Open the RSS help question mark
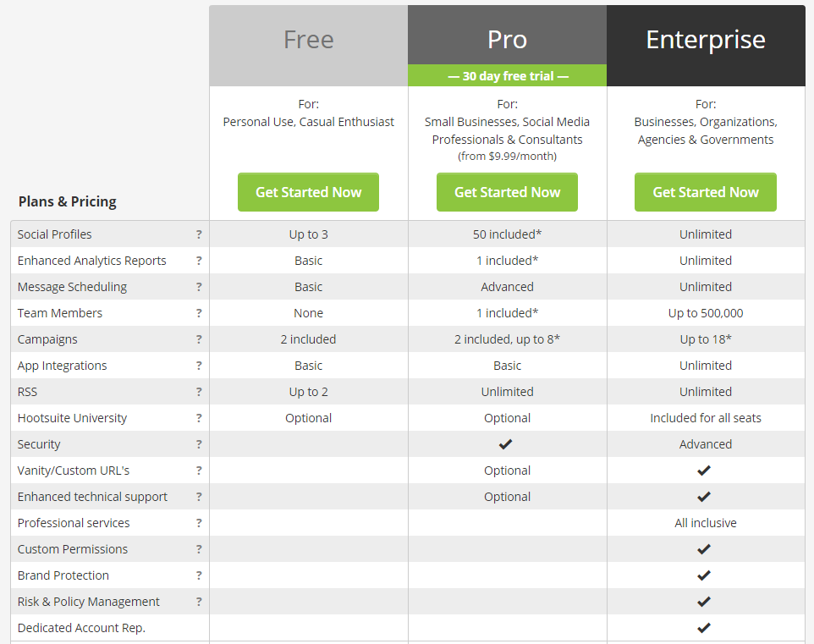The width and height of the screenshot is (814, 644). (x=199, y=392)
